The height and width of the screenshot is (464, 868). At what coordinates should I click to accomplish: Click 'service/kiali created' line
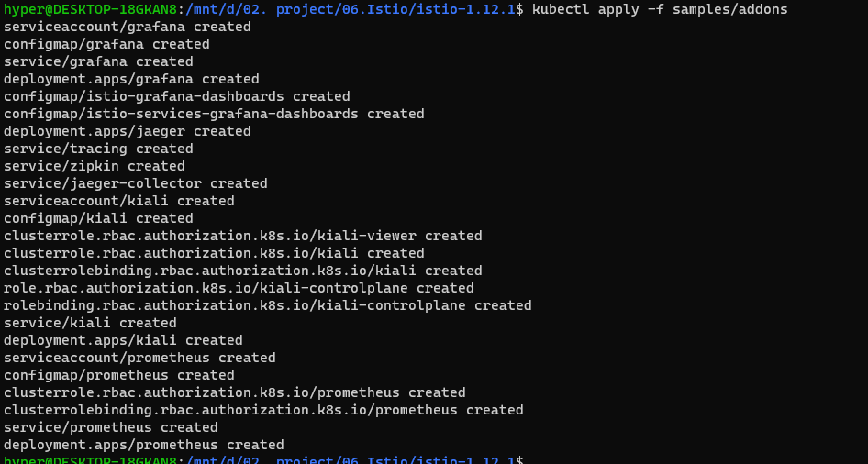point(90,323)
